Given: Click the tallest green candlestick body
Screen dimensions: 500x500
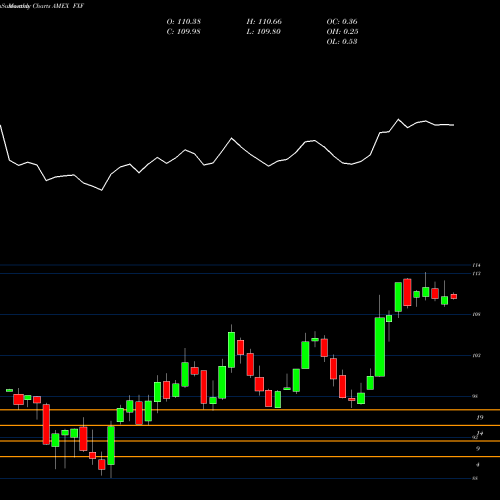Looking at the screenshot, I should click(x=380, y=347).
